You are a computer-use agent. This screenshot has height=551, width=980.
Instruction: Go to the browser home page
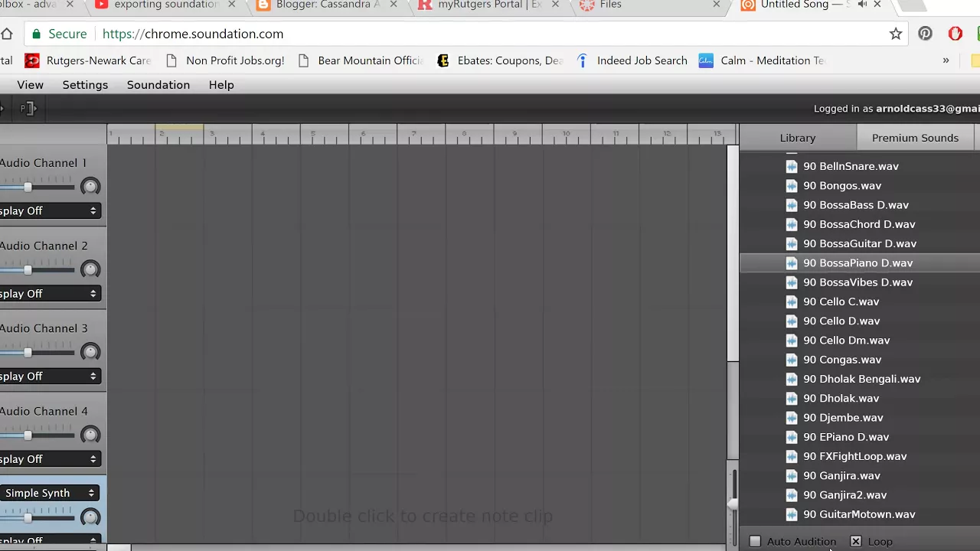pos(7,34)
